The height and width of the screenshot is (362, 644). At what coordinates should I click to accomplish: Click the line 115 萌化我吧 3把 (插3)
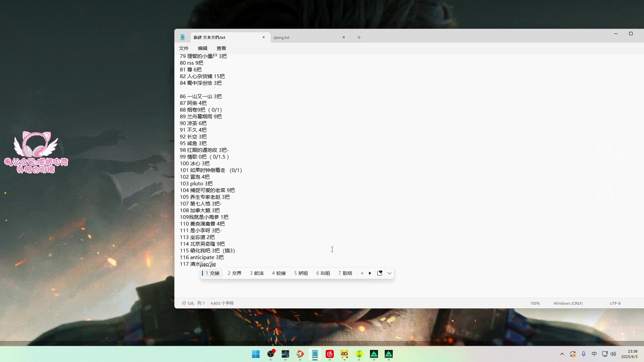point(208,251)
